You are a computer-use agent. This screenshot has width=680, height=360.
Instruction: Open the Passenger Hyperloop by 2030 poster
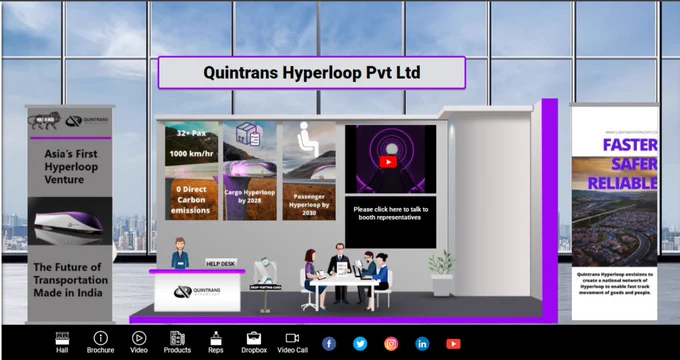[309, 171]
